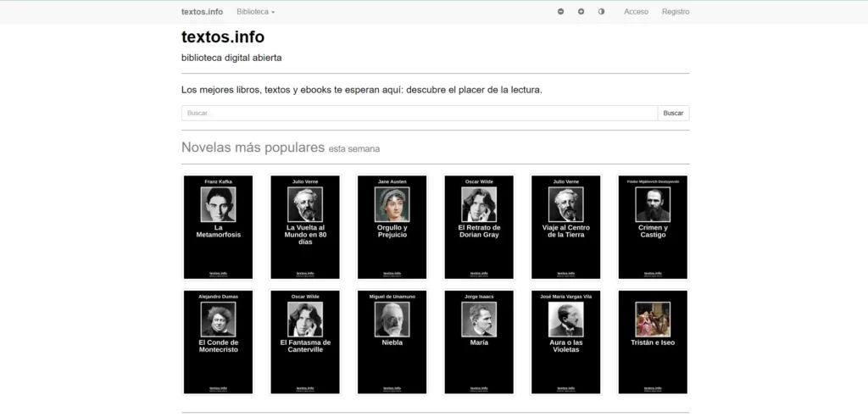Click the plus icon to increase text size
This screenshot has width=868, height=417.
(x=581, y=12)
